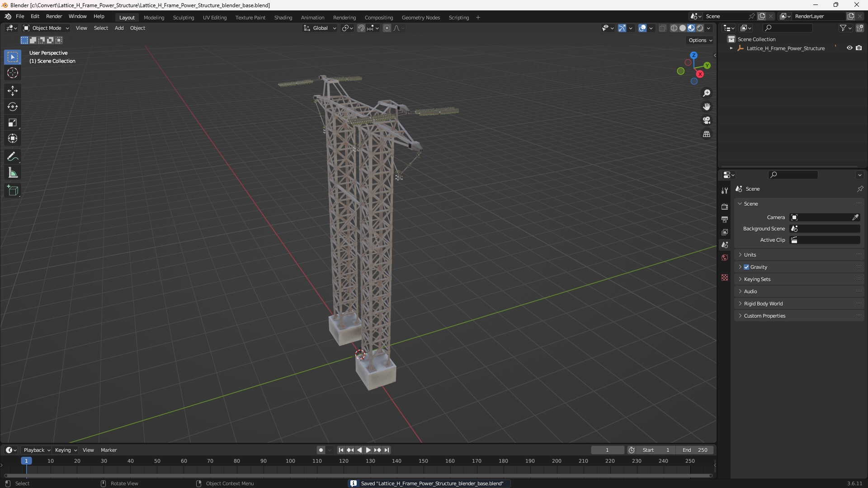The width and height of the screenshot is (868, 488).
Task: Select the Select Box tool
Action: (x=13, y=57)
